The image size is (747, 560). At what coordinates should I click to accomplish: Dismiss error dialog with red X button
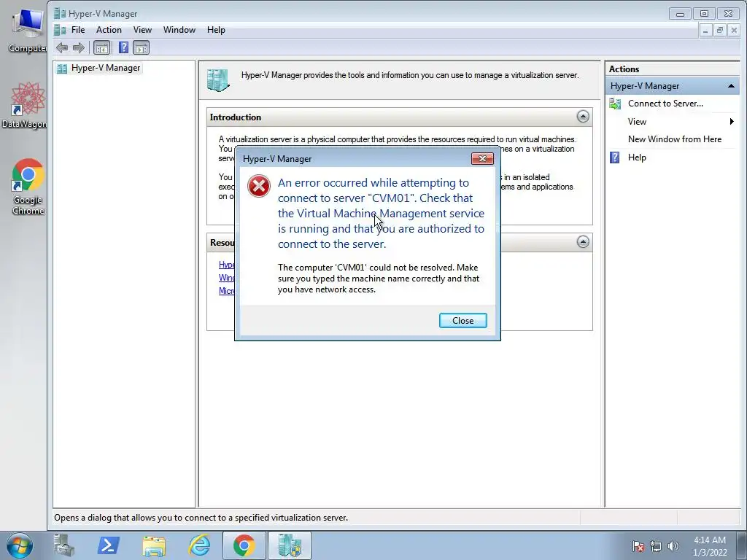click(482, 158)
